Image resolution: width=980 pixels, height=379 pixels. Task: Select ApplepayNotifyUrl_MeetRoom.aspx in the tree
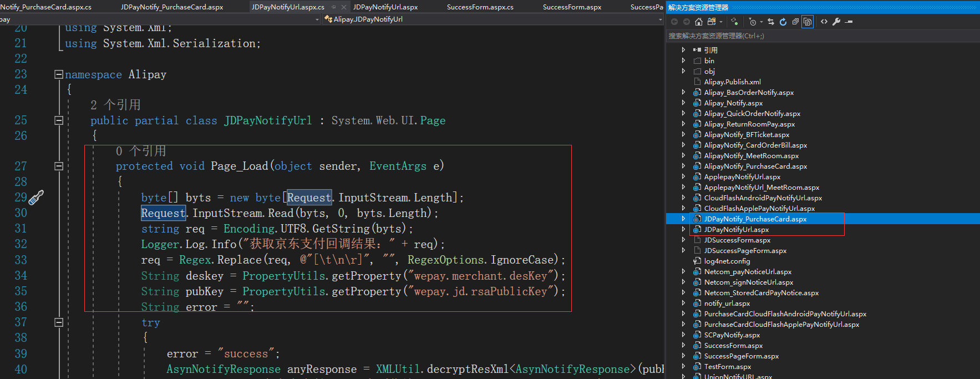761,188
